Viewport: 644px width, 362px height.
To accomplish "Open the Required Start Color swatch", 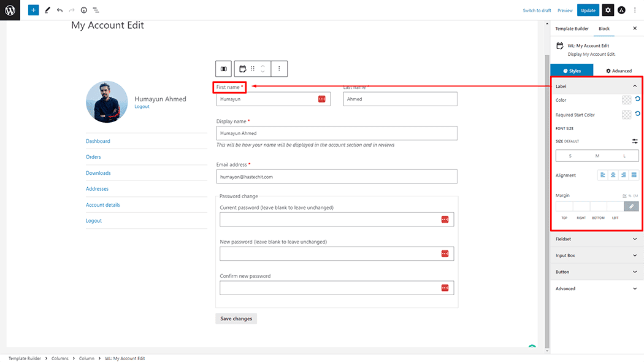I will pos(626,115).
